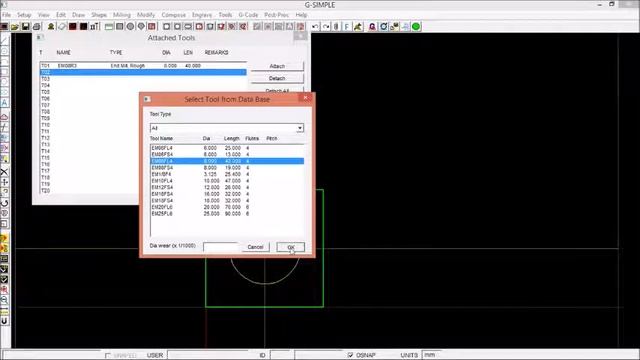Viewport: 640px width, 360px height.
Task: Toggle the OSNAP checkbox
Action: (x=350, y=355)
